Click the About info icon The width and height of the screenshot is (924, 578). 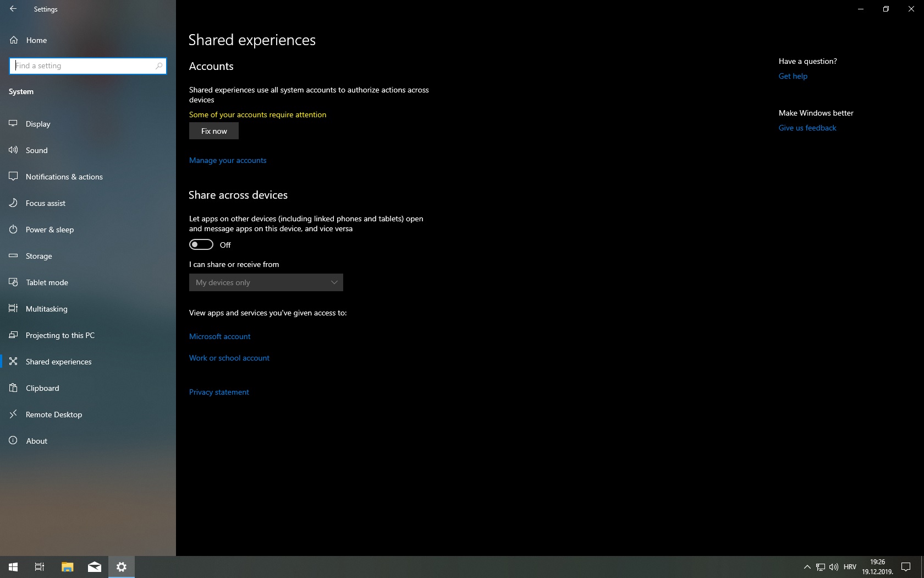13,441
